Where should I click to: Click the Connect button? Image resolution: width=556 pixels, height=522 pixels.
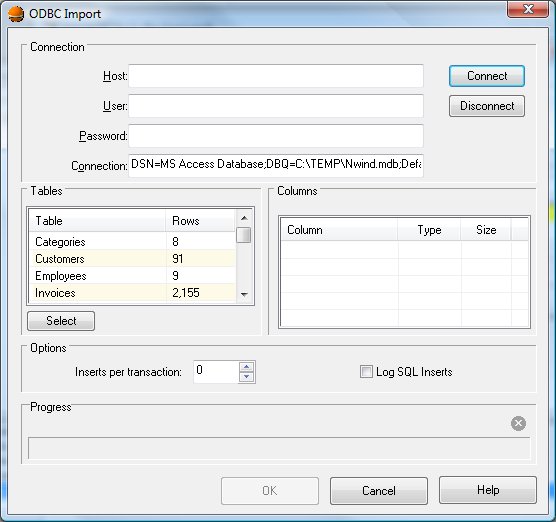coord(487,76)
